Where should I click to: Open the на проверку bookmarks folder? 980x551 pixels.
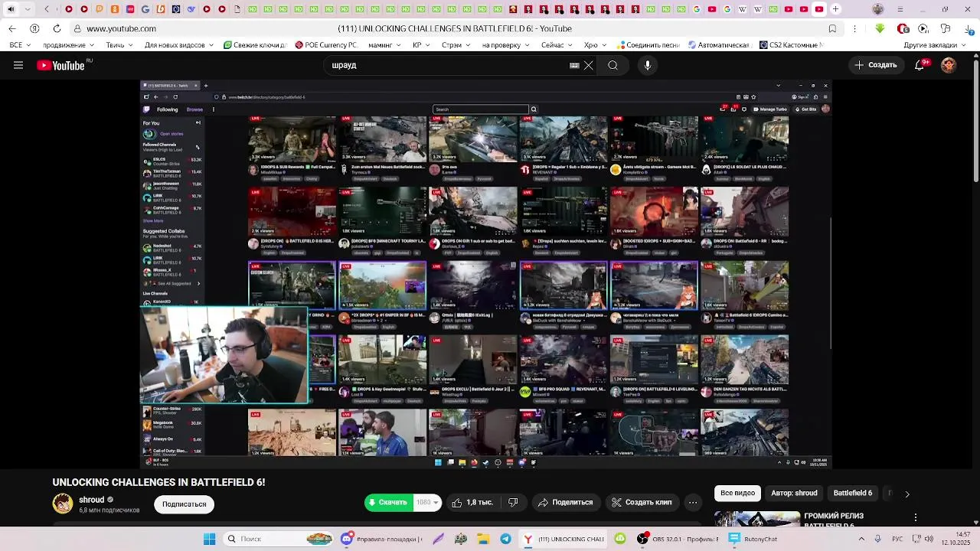coord(505,45)
